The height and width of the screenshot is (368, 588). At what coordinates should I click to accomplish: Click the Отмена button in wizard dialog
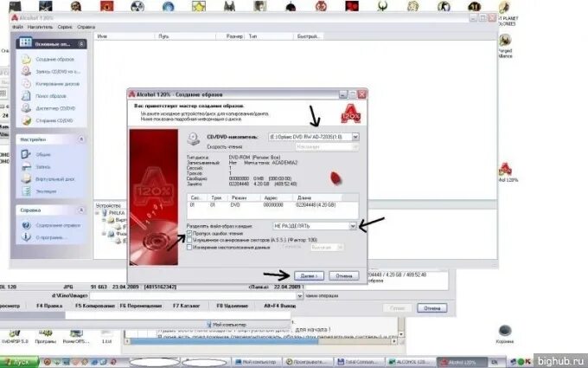344,275
